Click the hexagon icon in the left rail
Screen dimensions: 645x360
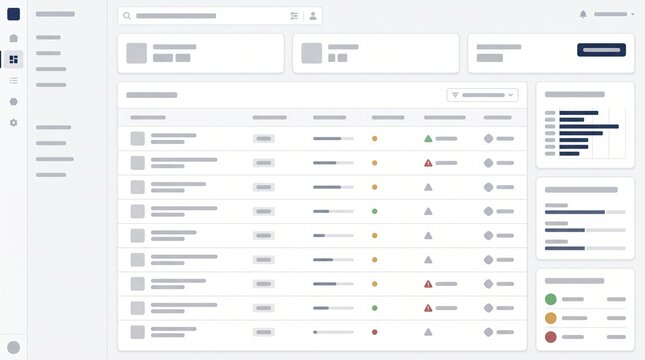point(14,102)
